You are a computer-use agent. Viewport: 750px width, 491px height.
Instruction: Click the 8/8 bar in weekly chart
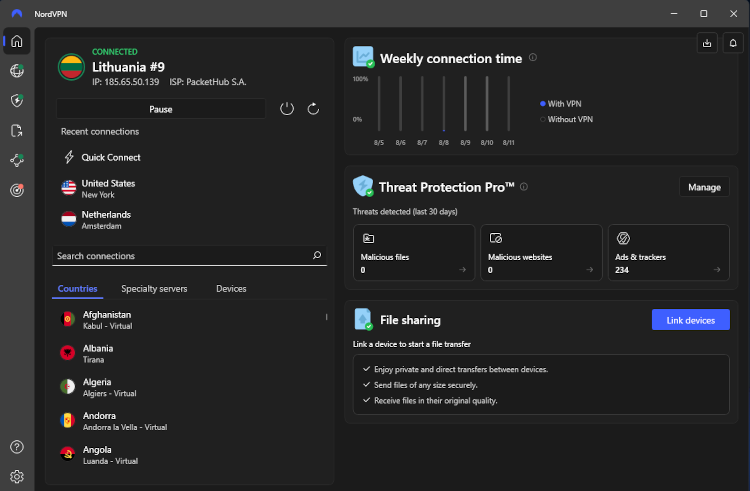point(444,104)
